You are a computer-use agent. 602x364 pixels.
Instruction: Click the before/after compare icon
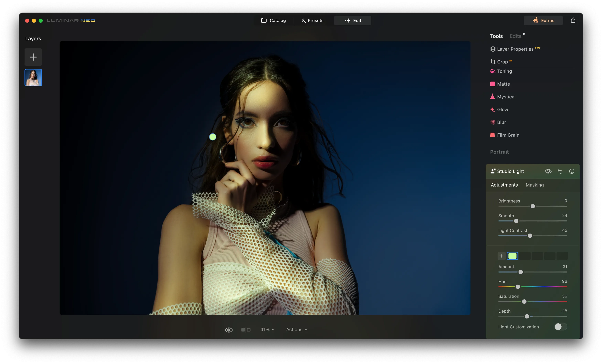246,330
